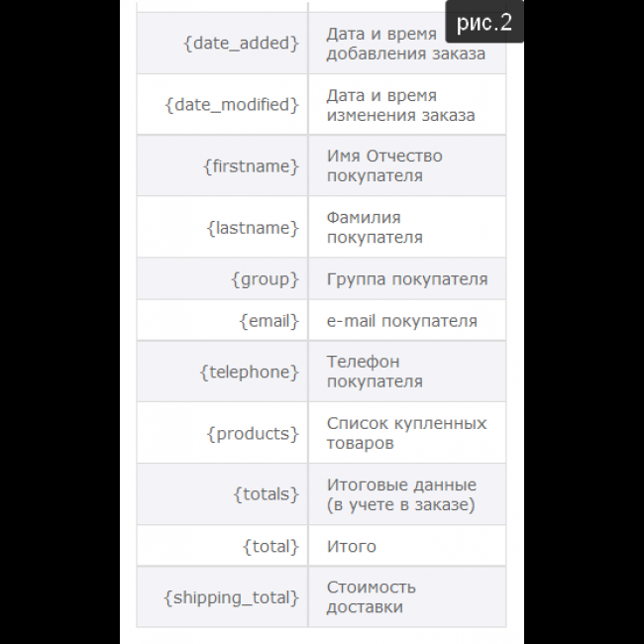The height and width of the screenshot is (644, 644).
Task: Select the {total} placeholder cell
Action: coord(269,546)
